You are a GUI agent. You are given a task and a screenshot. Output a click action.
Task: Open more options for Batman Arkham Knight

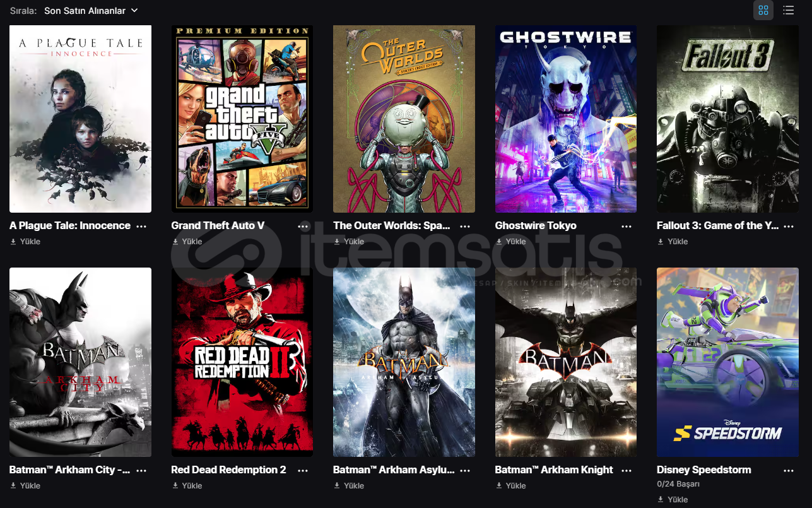(627, 470)
